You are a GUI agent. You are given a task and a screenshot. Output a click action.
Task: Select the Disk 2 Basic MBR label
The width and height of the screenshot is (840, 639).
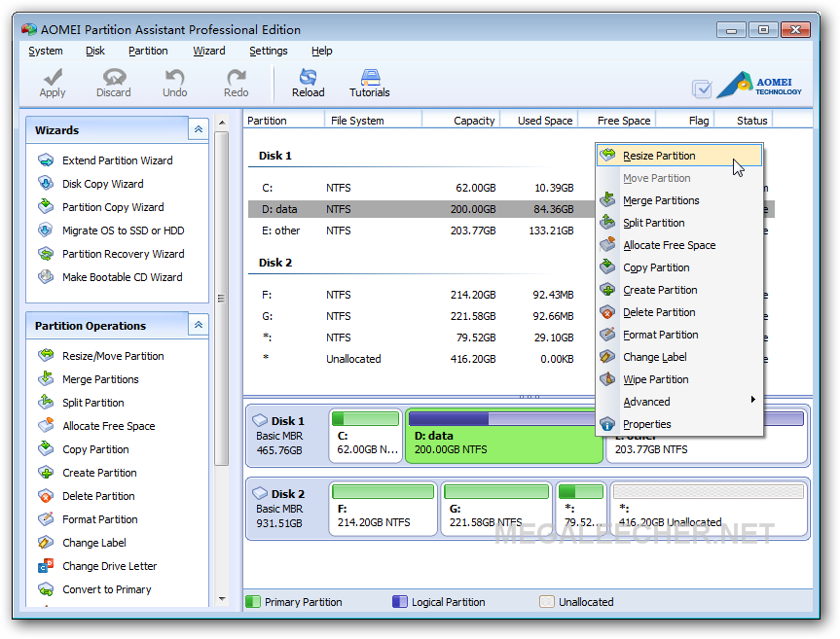click(x=279, y=508)
